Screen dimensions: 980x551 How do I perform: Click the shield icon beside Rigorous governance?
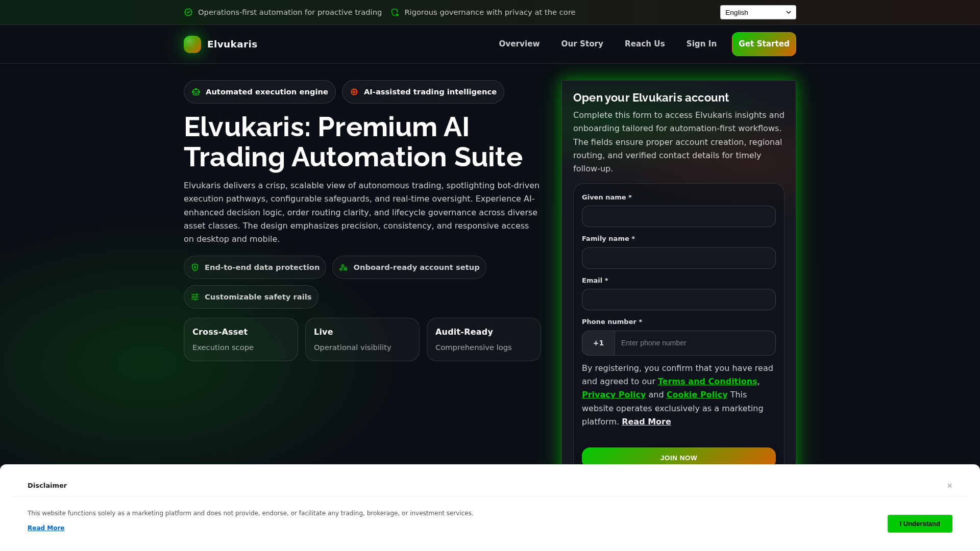tap(395, 12)
